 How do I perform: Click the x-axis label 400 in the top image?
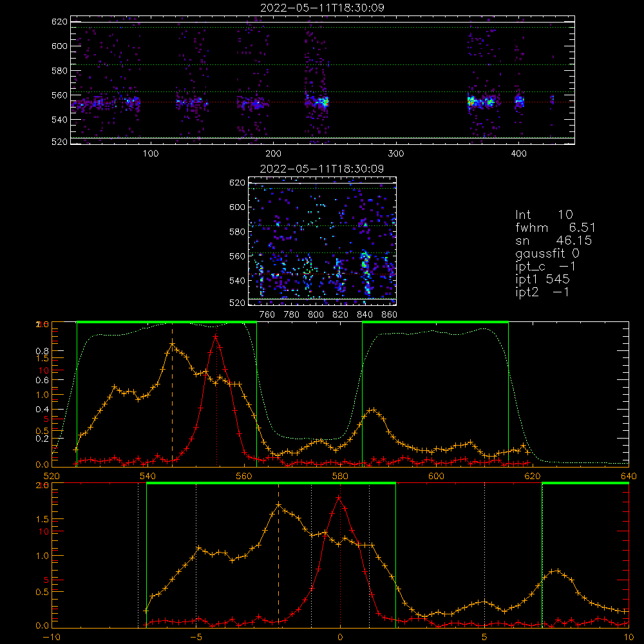[x=518, y=154]
